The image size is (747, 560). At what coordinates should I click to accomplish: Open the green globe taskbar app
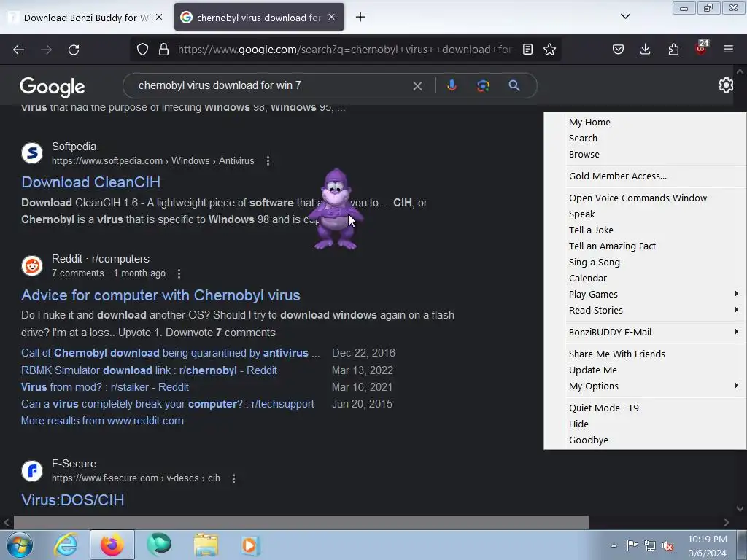click(158, 545)
